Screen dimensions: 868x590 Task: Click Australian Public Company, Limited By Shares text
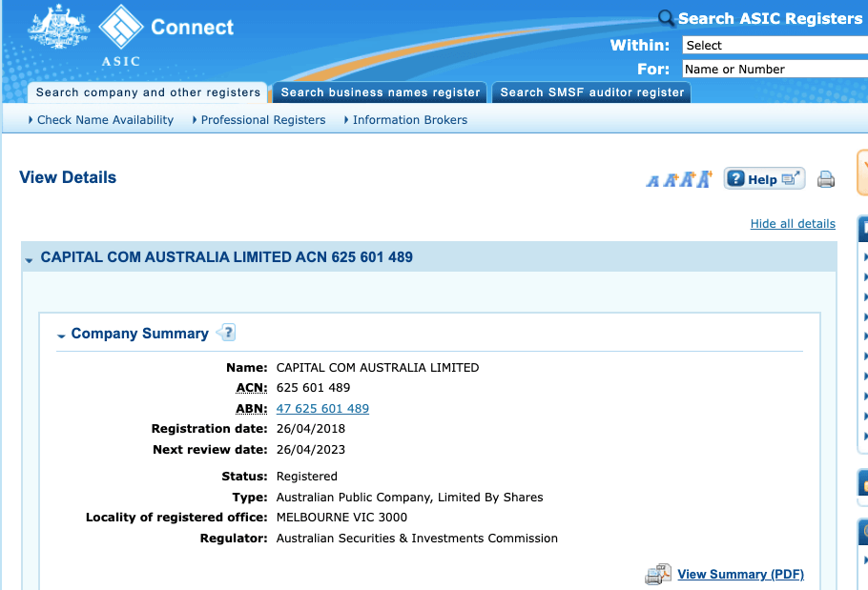click(409, 498)
